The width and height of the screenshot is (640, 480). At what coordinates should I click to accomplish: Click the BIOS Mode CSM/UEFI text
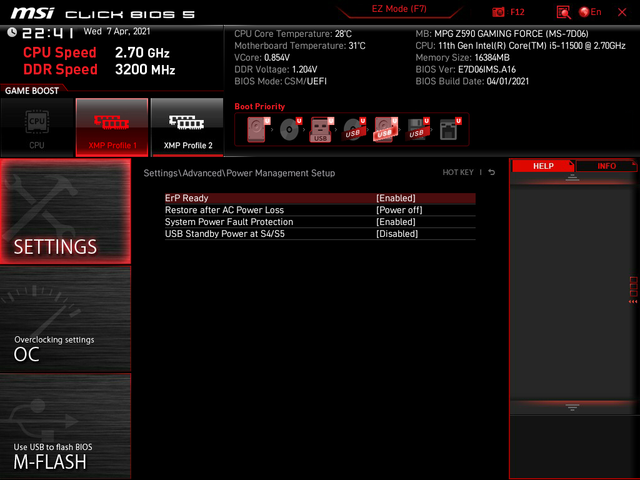coord(280,81)
